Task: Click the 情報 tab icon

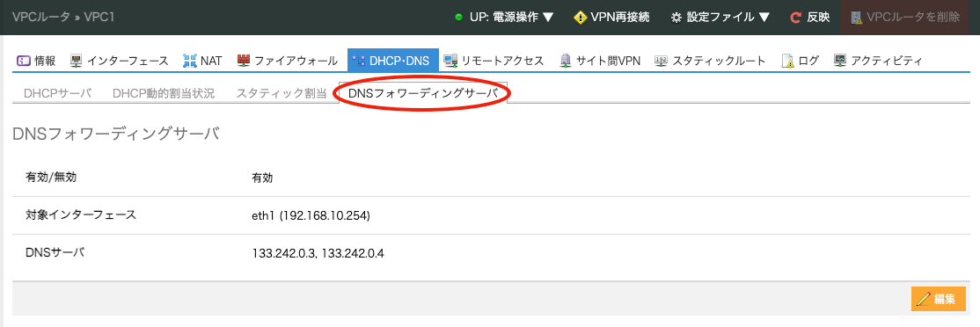Action: pyautogui.click(x=23, y=61)
